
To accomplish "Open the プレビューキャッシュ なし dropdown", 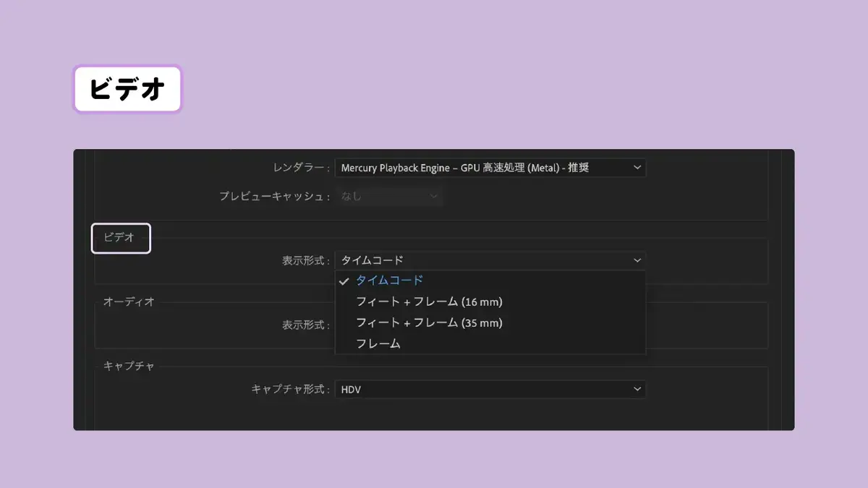I will [x=389, y=196].
